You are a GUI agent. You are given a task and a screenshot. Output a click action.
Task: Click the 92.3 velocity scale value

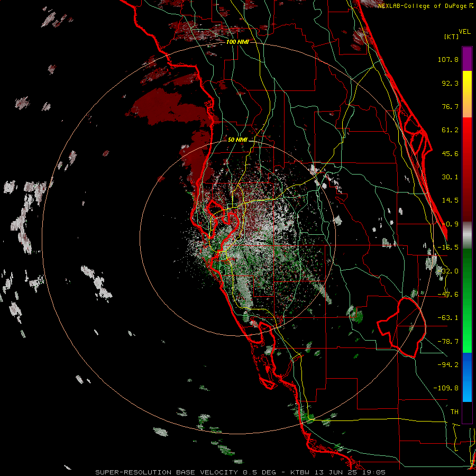[x=450, y=83]
